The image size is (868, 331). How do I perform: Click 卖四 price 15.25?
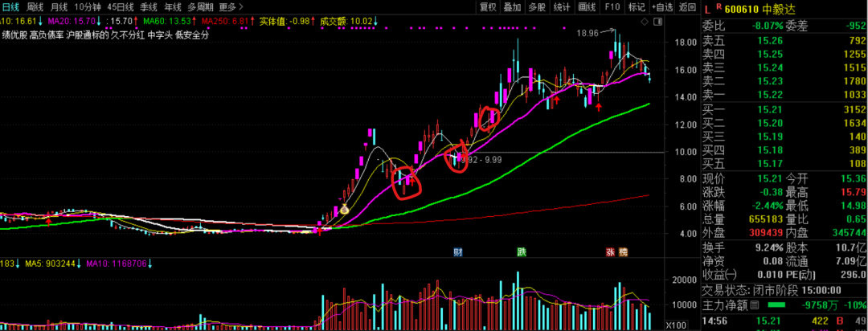[770, 54]
